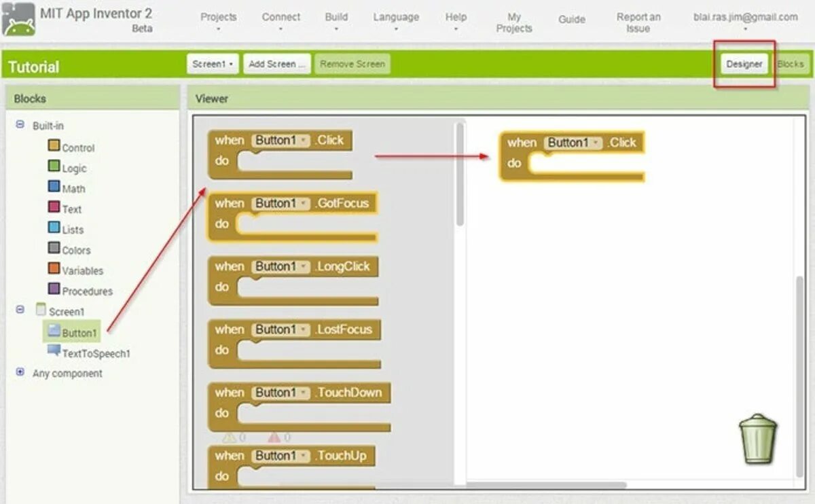This screenshot has width=815, height=504.
Task: Select the when Button1.GotFocus block
Action: click(293, 217)
